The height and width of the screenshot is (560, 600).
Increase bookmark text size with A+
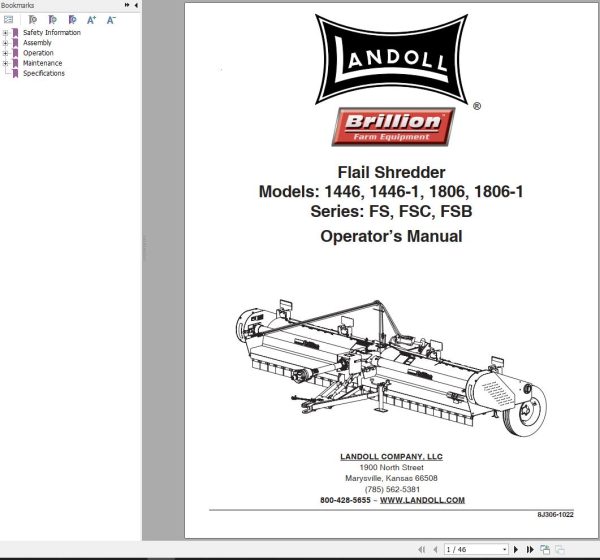91,20
